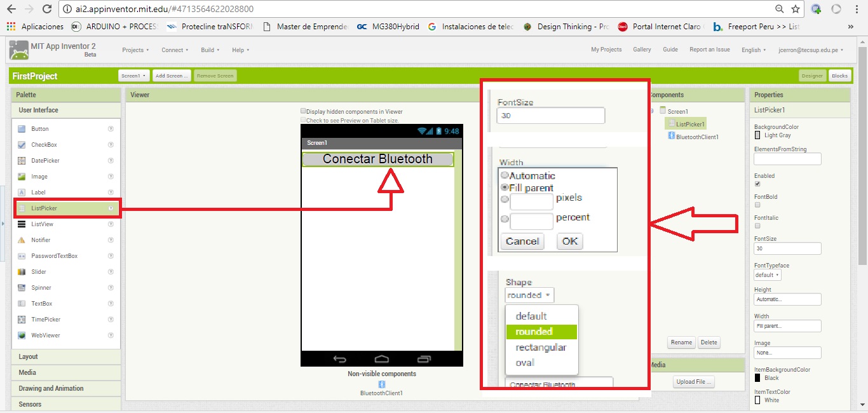Open the Guide link
This screenshot has width=868, height=413.
tap(670, 50)
